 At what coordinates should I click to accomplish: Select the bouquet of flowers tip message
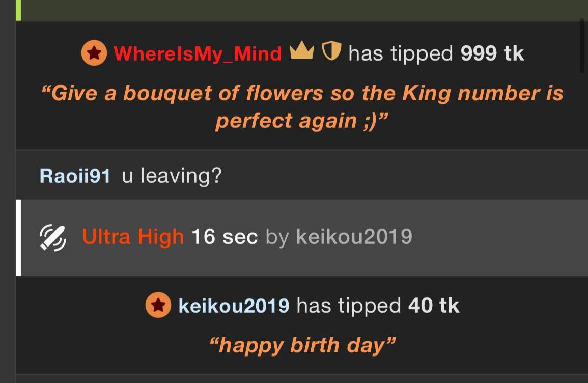point(302,107)
